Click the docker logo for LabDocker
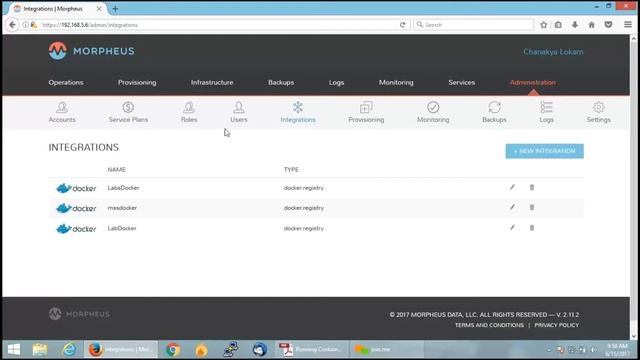 point(76,228)
